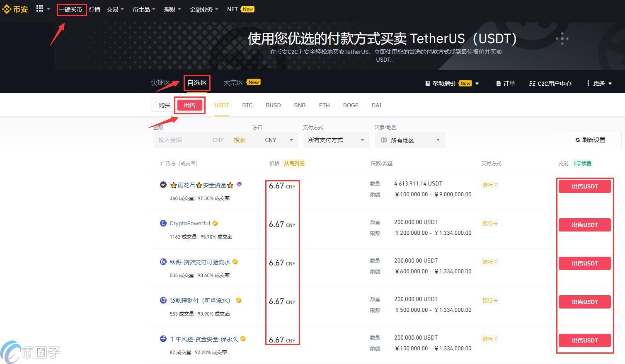Switch to 大宗区 block trade tab
The width and height of the screenshot is (625, 364).
[x=233, y=83]
